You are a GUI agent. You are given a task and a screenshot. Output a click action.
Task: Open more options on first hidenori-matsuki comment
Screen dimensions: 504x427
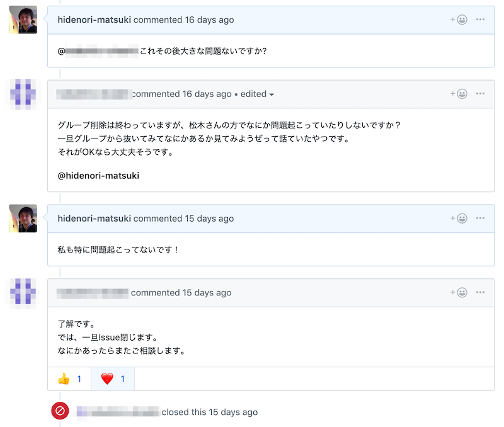pos(480,20)
